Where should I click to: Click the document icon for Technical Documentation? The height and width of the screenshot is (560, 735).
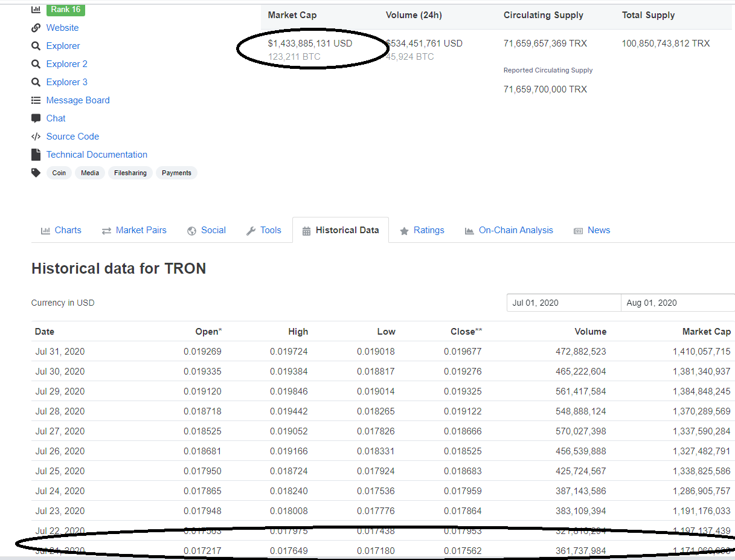(36, 155)
